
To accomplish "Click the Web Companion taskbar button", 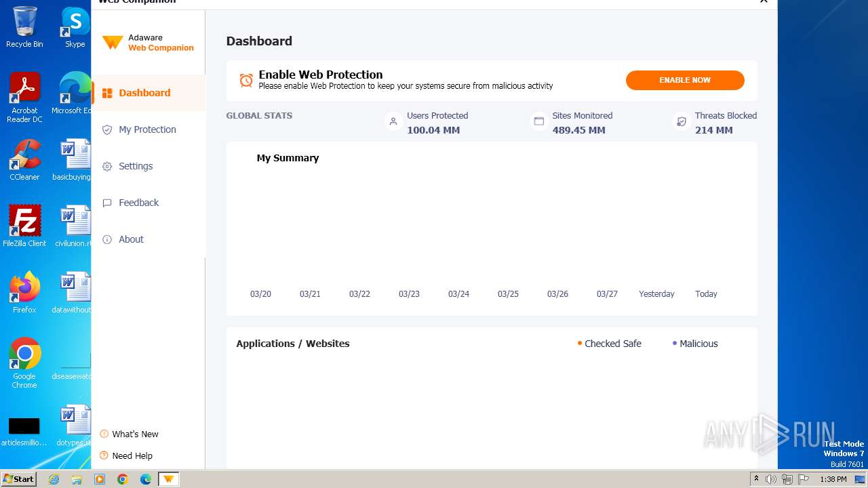I will pyautogui.click(x=168, y=479).
